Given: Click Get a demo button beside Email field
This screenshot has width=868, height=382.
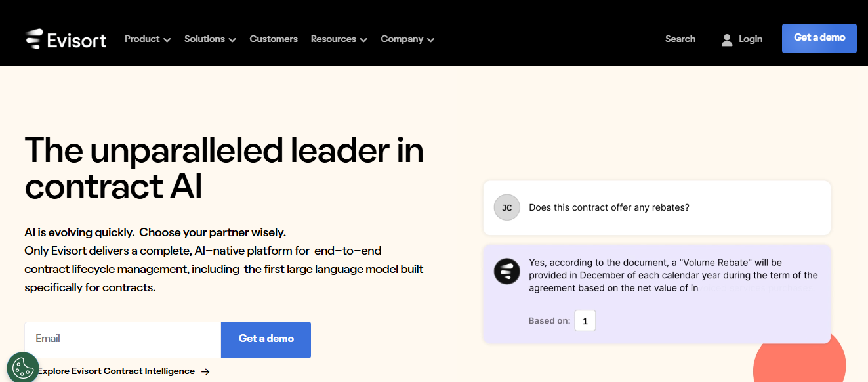Looking at the screenshot, I should 266,339.
